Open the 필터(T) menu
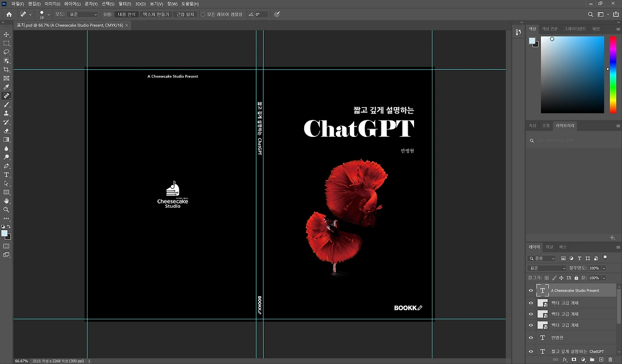Viewport: 622px width, 364px height. point(125,4)
